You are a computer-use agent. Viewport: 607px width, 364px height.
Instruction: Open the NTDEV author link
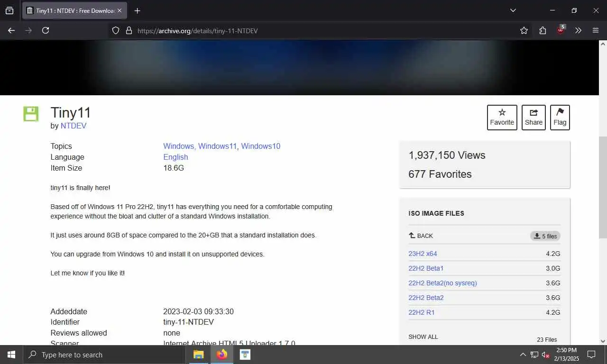74,126
